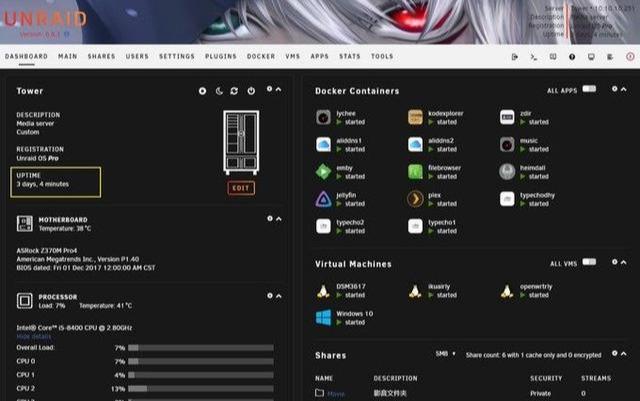Toggle the ALL VMS switch
640x401 pixels.
point(589,262)
